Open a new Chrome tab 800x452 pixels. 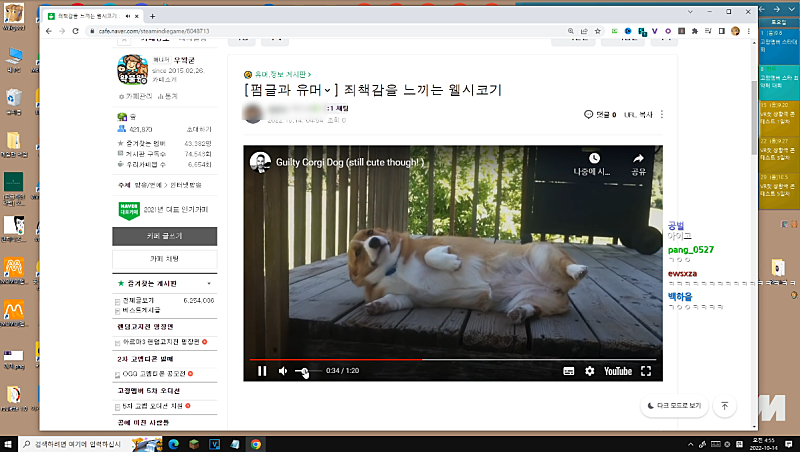point(152,16)
